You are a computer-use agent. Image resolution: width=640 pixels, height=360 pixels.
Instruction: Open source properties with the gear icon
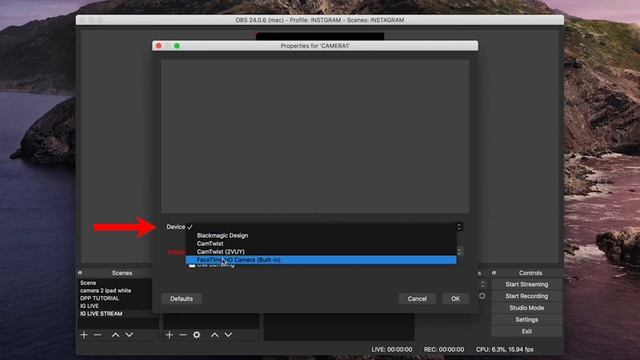(197, 335)
